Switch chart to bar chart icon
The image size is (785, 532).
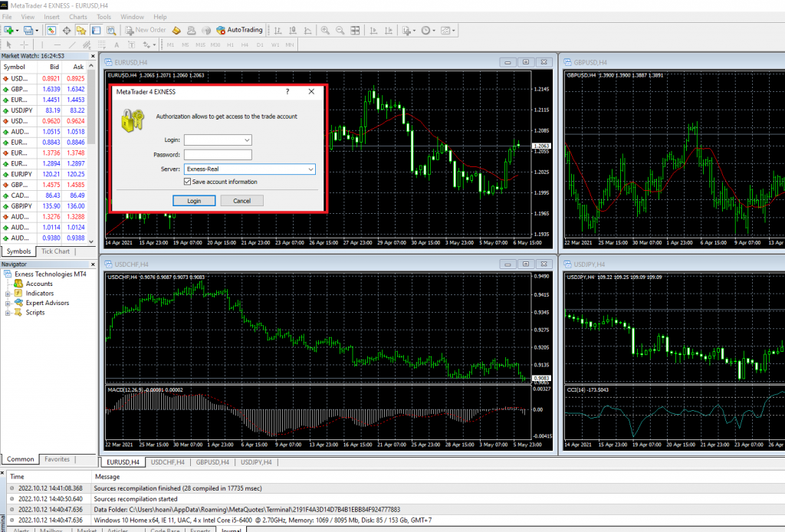tap(278, 31)
